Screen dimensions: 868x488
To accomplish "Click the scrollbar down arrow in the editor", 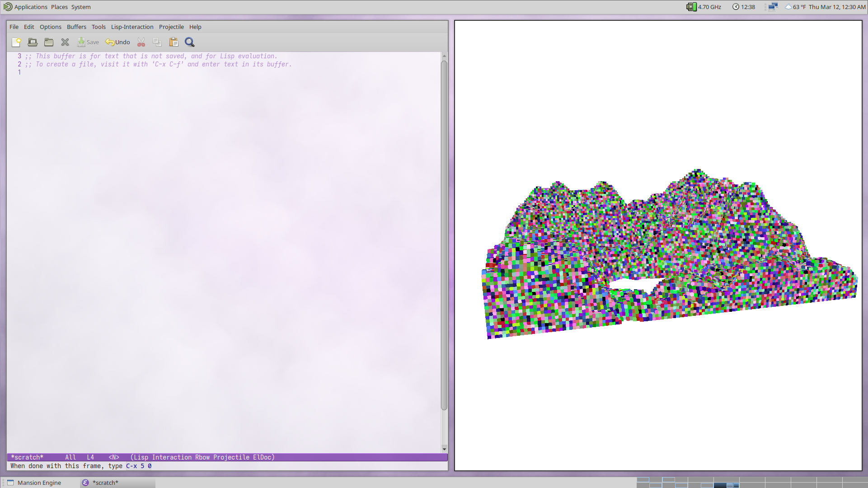I will pyautogui.click(x=444, y=448).
